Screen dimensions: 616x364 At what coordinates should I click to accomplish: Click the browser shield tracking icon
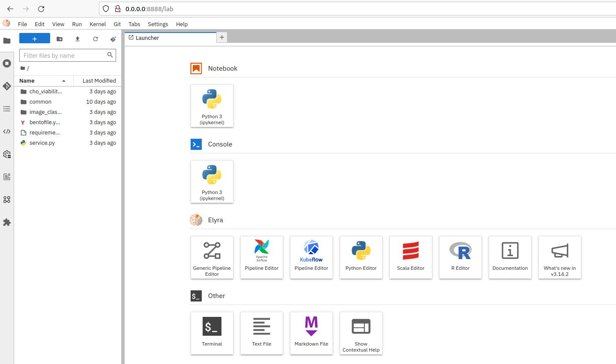(x=106, y=9)
